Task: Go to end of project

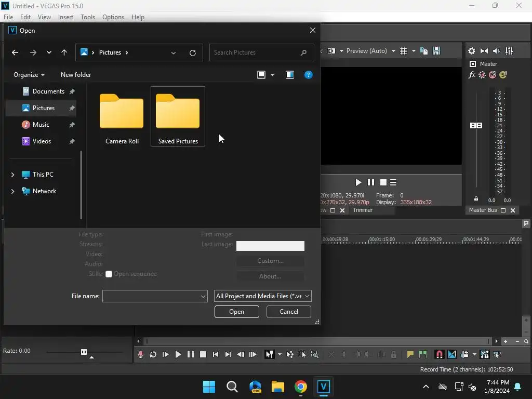Action: (228, 354)
